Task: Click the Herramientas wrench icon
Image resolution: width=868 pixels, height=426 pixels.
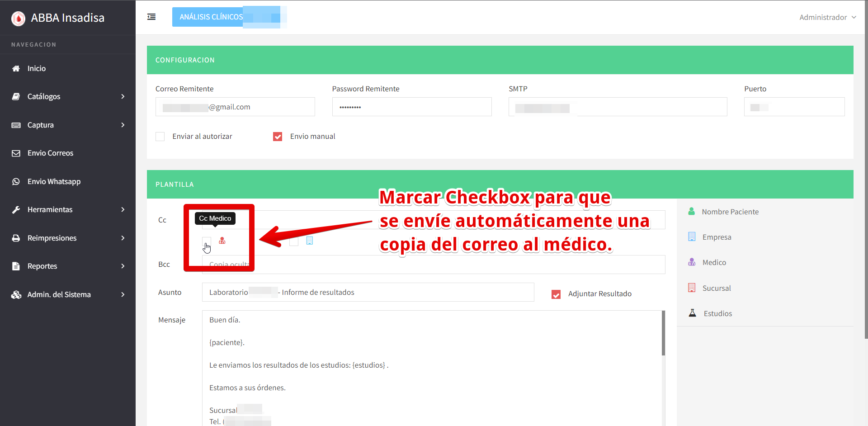Action: pos(16,210)
